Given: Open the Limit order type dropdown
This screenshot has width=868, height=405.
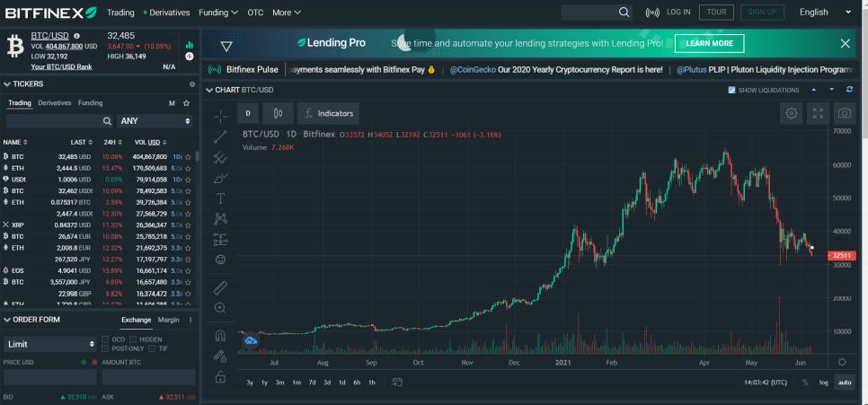Looking at the screenshot, I should click(x=49, y=344).
